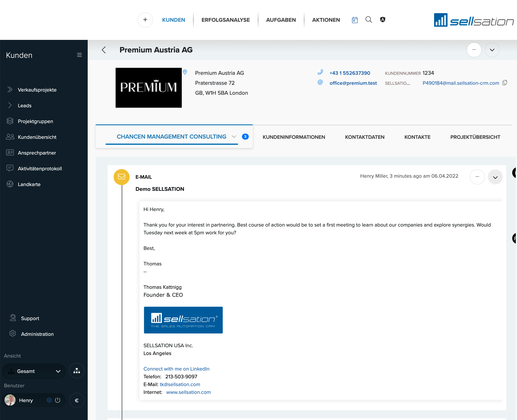Click Connect with me on LinkedIn link

pos(176,369)
